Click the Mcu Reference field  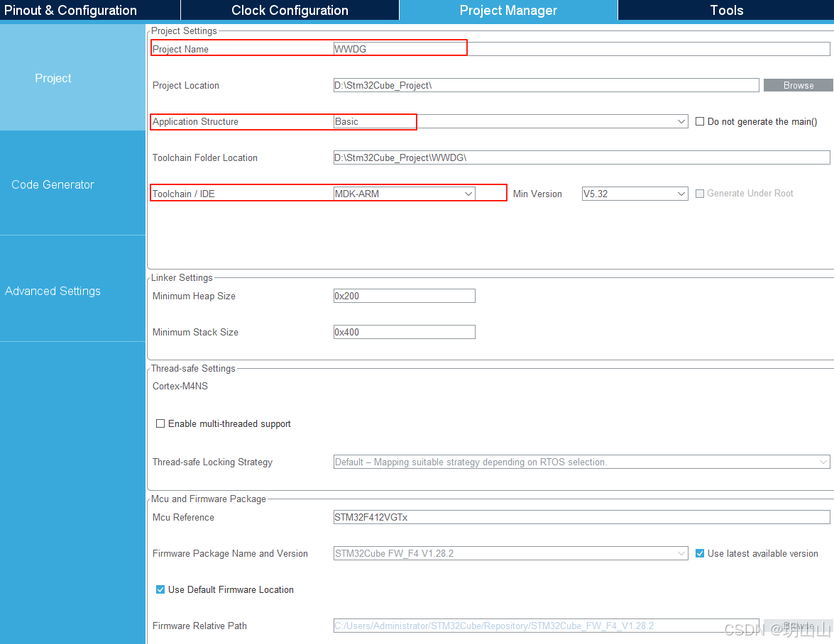tap(581, 517)
